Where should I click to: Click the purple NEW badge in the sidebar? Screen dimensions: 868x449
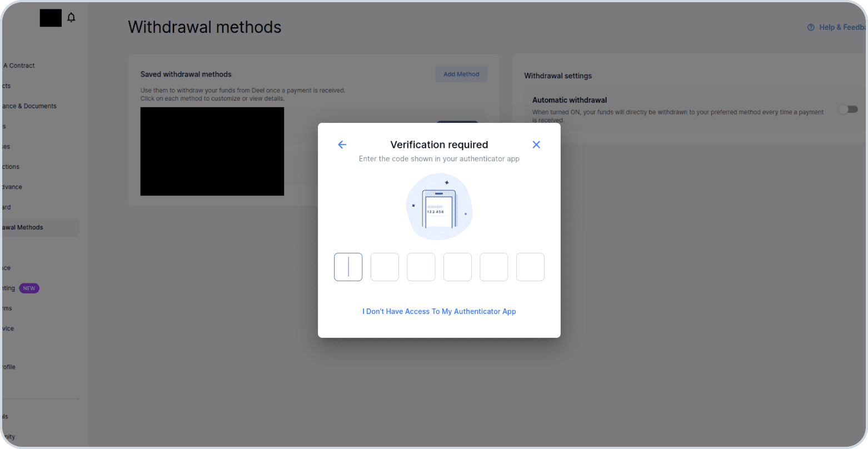[x=29, y=288]
